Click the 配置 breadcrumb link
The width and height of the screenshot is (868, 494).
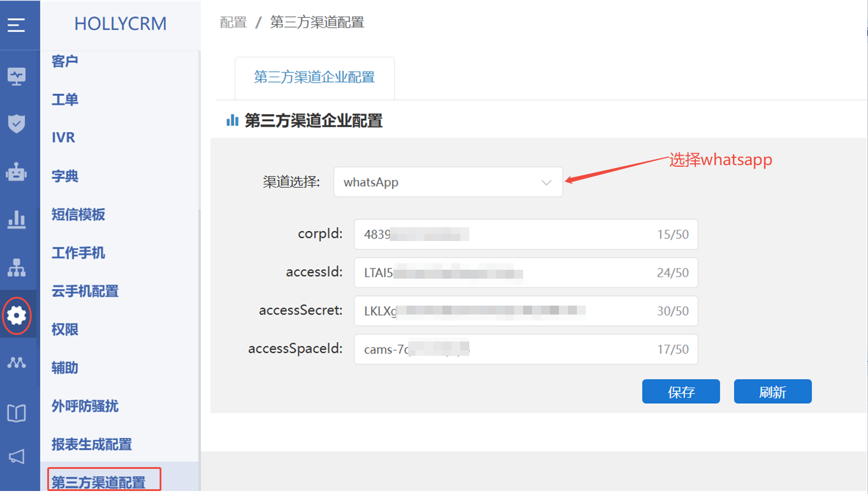[x=233, y=23]
